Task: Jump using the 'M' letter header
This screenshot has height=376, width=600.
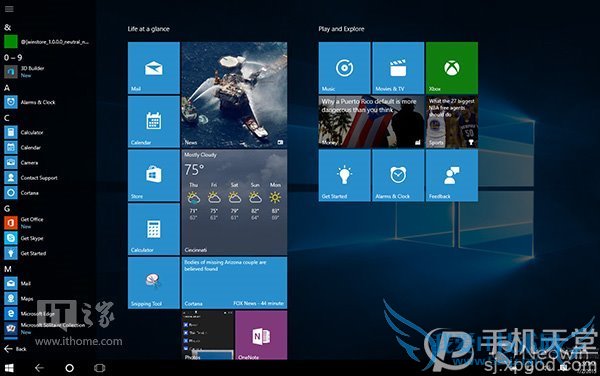Action: pos(8,269)
